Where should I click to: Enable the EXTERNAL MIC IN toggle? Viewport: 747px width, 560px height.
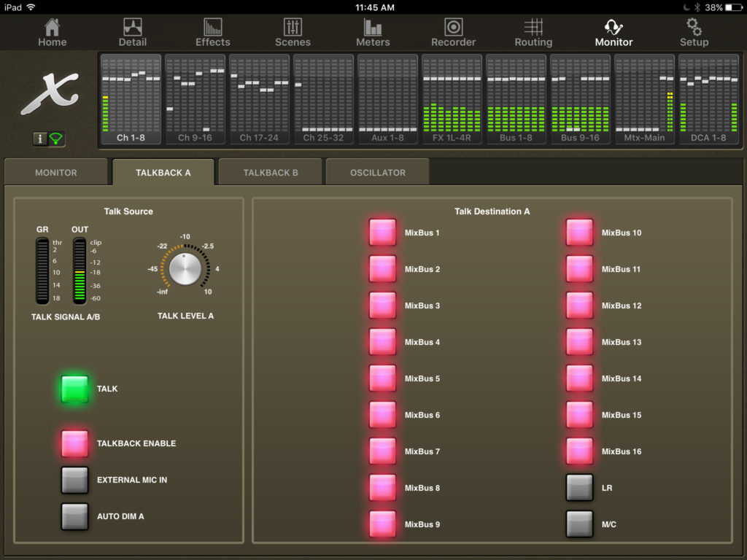coord(74,480)
